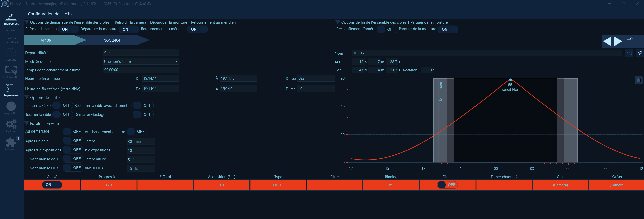The image size is (644, 219).
Task: Toggle the Activé switch in sequence row
Action: tap(52, 185)
